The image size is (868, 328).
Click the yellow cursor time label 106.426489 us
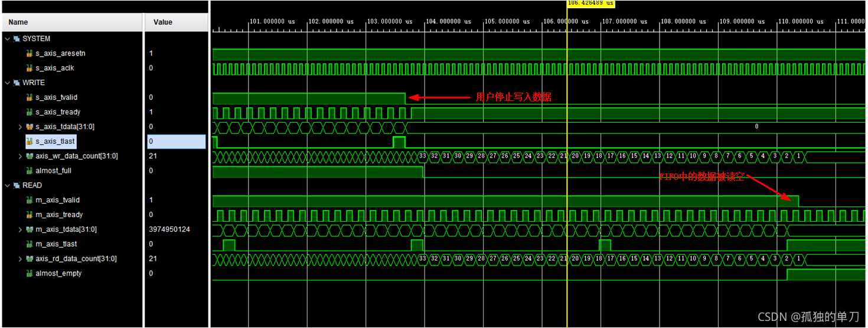[590, 4]
